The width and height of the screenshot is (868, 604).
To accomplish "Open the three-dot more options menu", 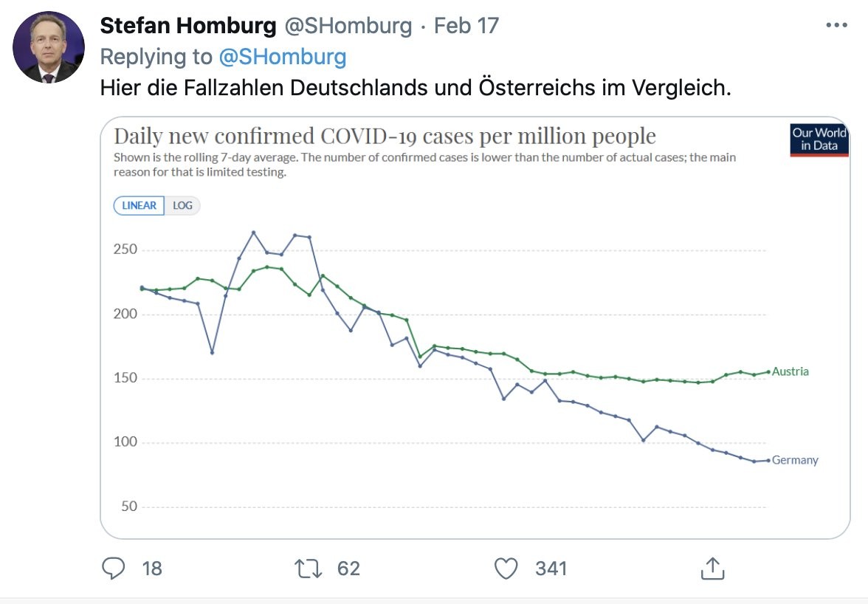I will pos(836,25).
